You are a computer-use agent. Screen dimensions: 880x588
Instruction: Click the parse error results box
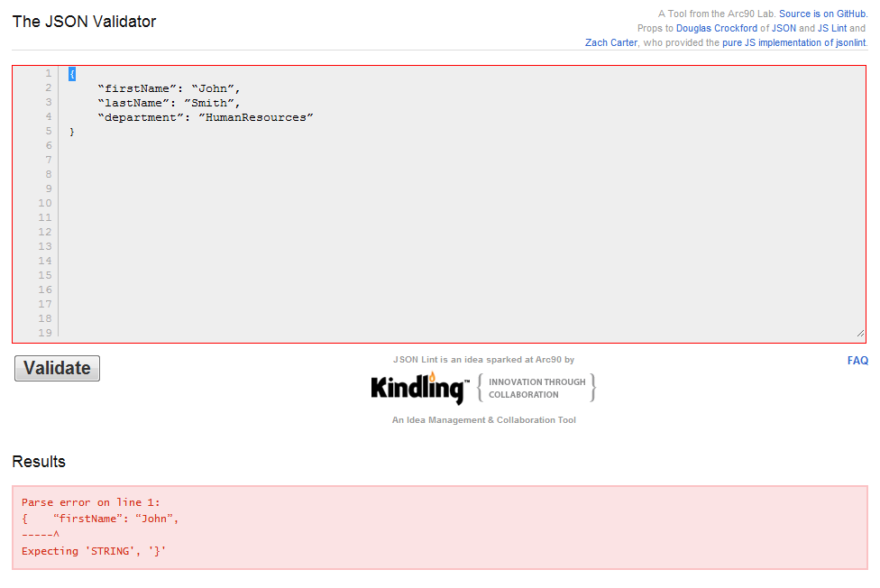(440, 528)
